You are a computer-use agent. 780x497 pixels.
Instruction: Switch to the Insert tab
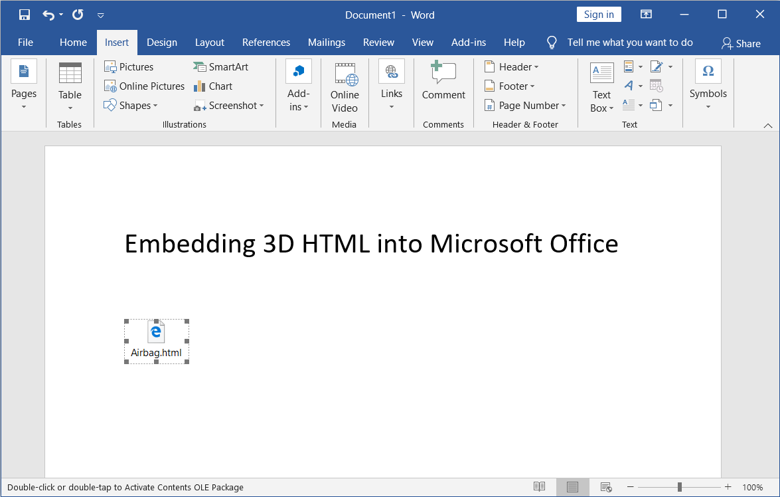[116, 42]
